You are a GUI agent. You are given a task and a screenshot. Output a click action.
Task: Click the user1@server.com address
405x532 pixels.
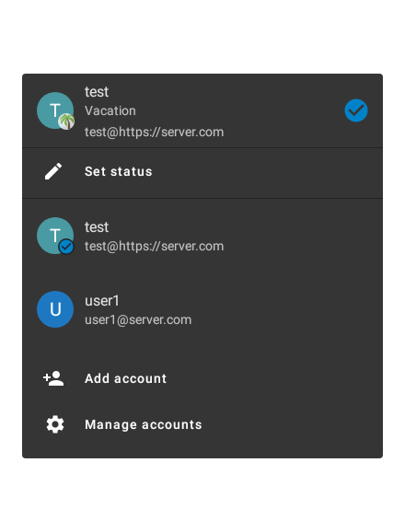[x=138, y=320]
